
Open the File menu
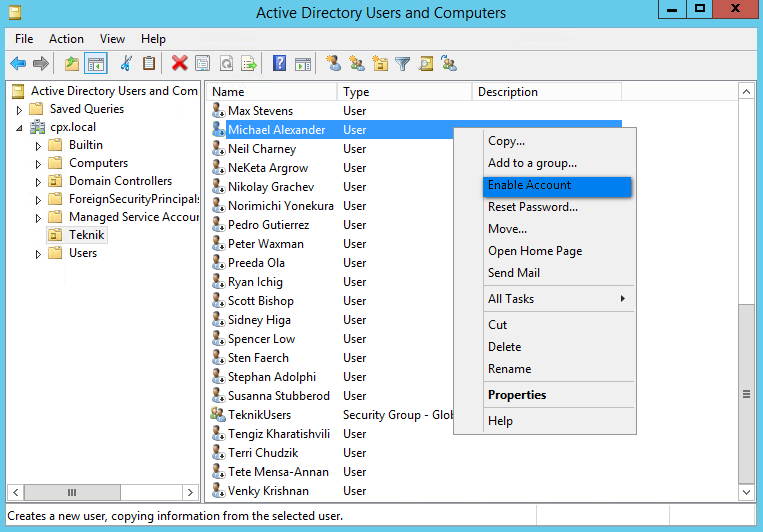coord(24,39)
